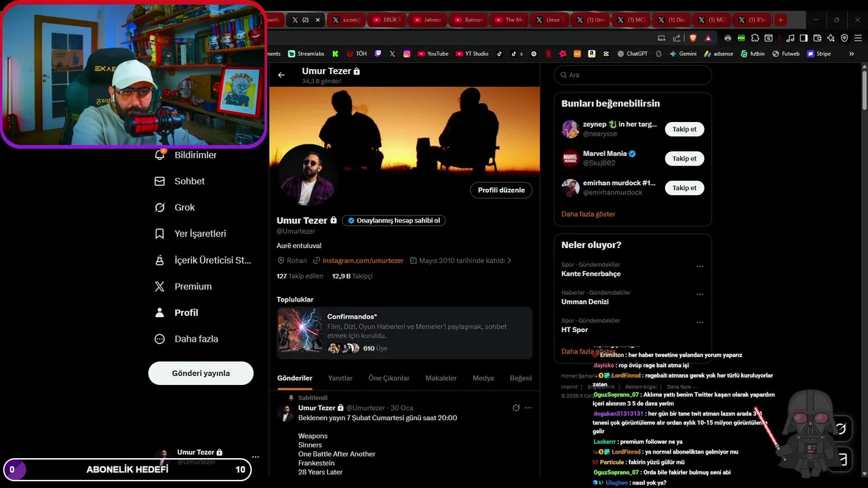Expand bookmarks bar overflow chevron
The image size is (868, 488).
pos(852,54)
